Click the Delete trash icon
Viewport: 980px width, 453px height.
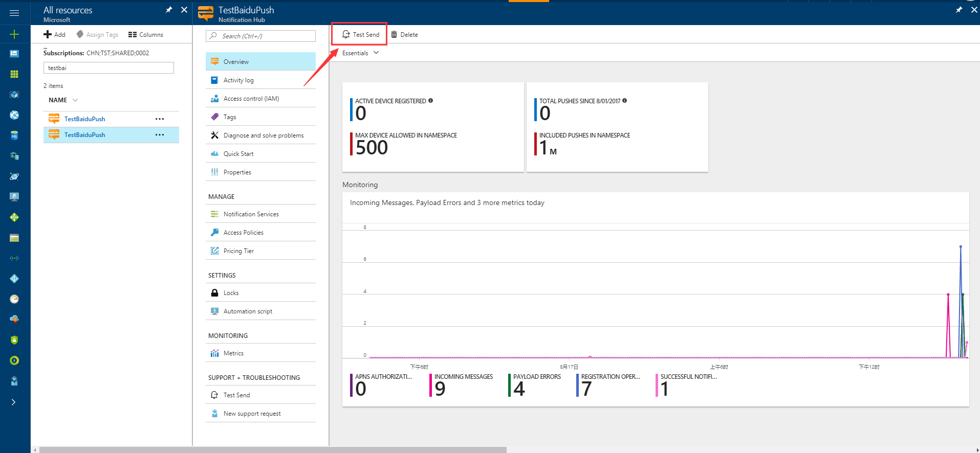[394, 34]
